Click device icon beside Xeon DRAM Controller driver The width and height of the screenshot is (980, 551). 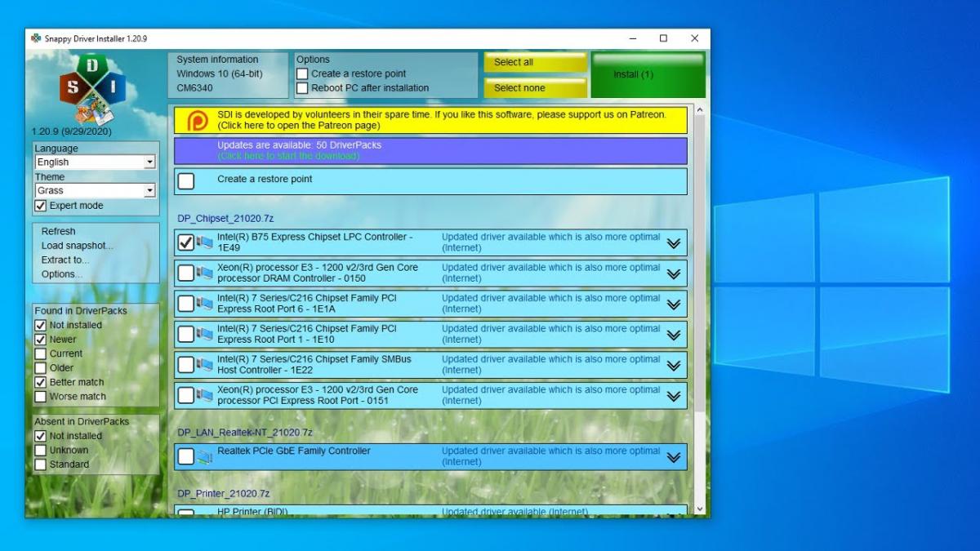(204, 273)
